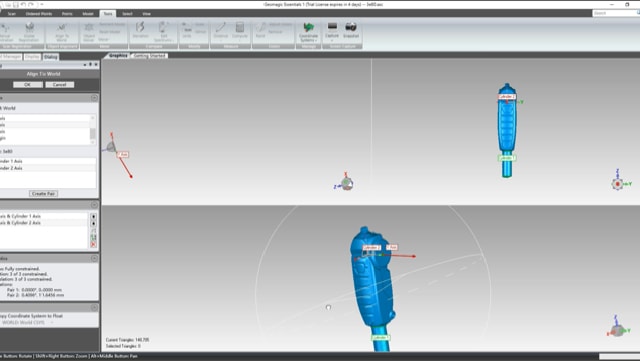Switch to the Points ribbon tab
This screenshot has height=361, width=640.
point(67,13)
